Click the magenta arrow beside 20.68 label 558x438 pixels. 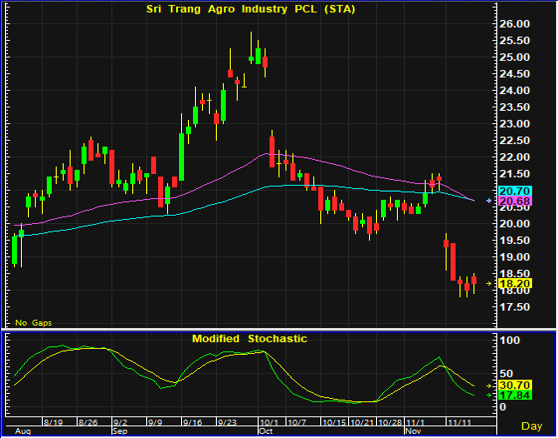pyautogui.click(x=489, y=201)
